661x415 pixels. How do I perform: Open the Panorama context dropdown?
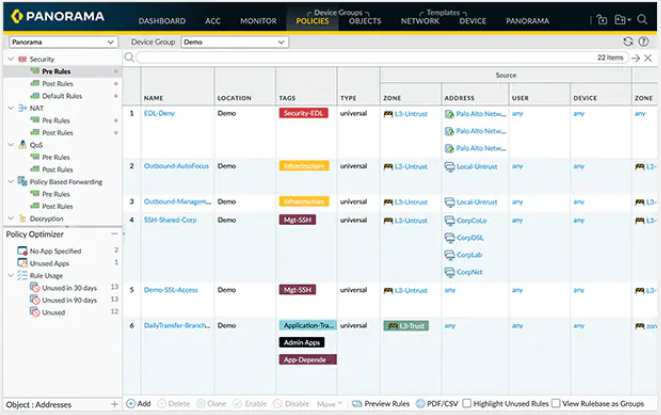(62, 43)
